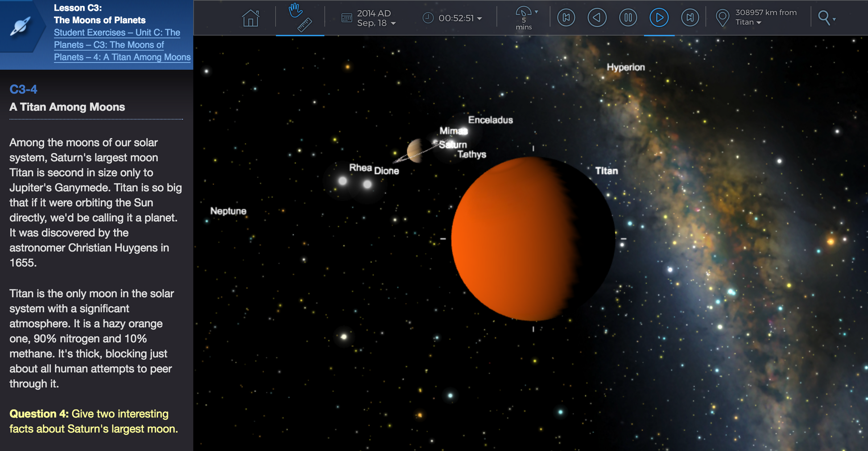The width and height of the screenshot is (868, 451).
Task: Open the time step speed gauge
Action: point(524,13)
